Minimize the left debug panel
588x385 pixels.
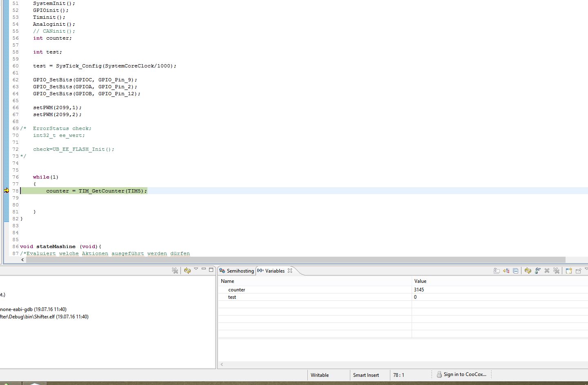tap(204, 269)
